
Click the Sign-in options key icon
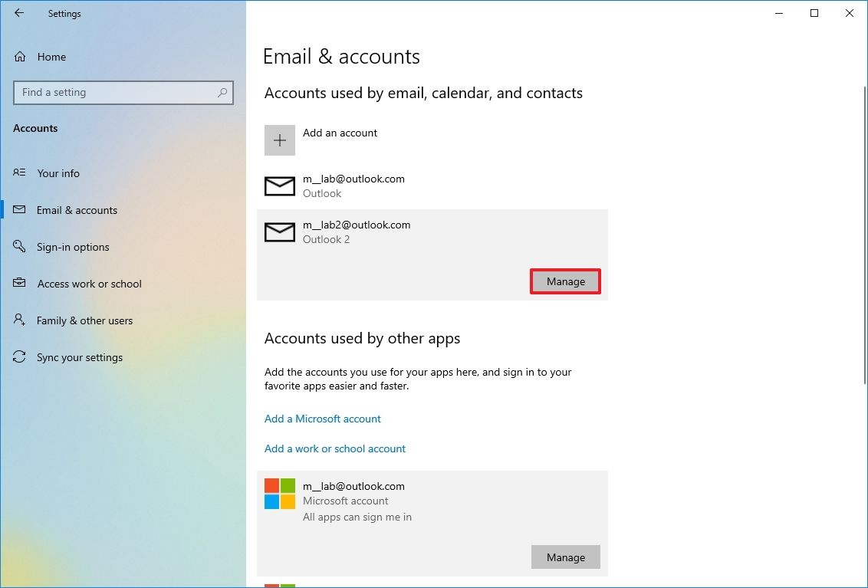18,247
